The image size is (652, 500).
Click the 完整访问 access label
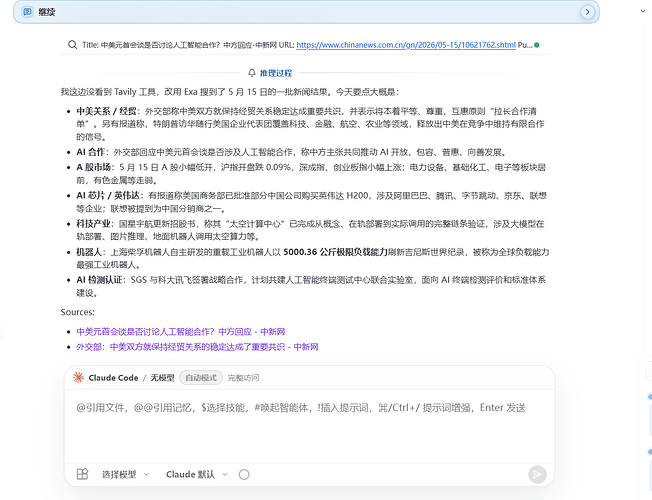click(243, 378)
